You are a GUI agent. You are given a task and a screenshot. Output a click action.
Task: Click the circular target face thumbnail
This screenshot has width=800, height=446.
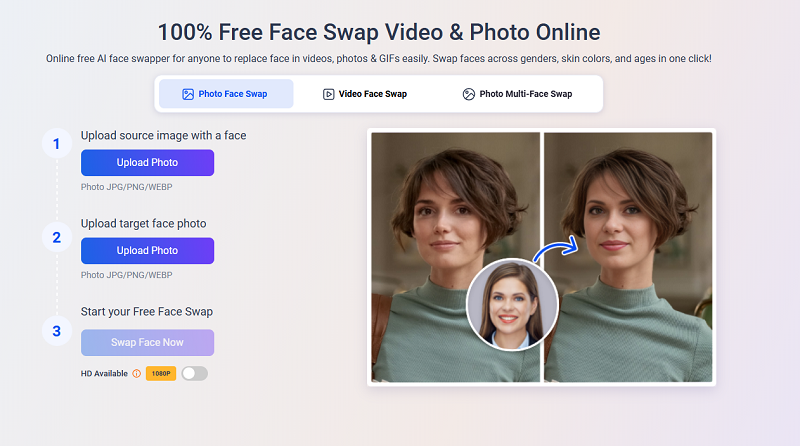(x=512, y=304)
